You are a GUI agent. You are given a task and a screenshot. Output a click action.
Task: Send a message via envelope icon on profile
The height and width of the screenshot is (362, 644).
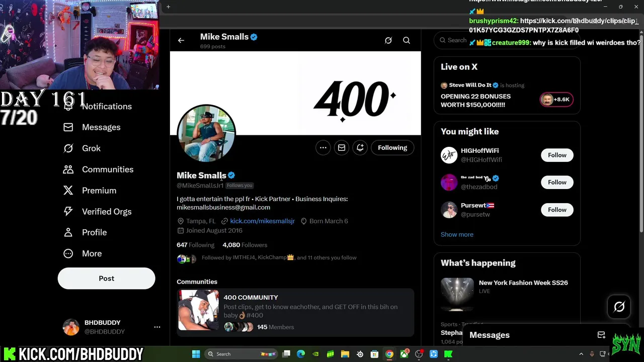342,148
